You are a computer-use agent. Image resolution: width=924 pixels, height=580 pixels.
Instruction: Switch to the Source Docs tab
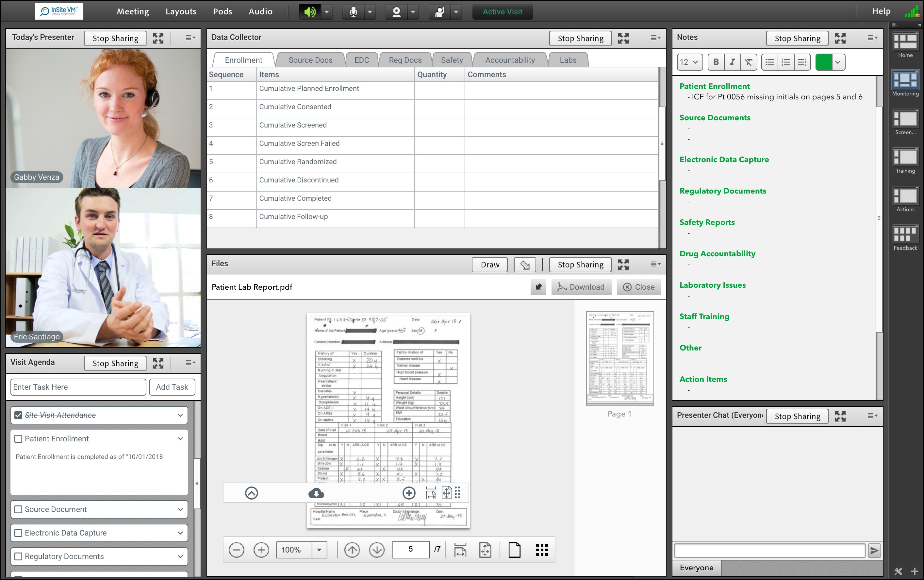[x=310, y=60]
